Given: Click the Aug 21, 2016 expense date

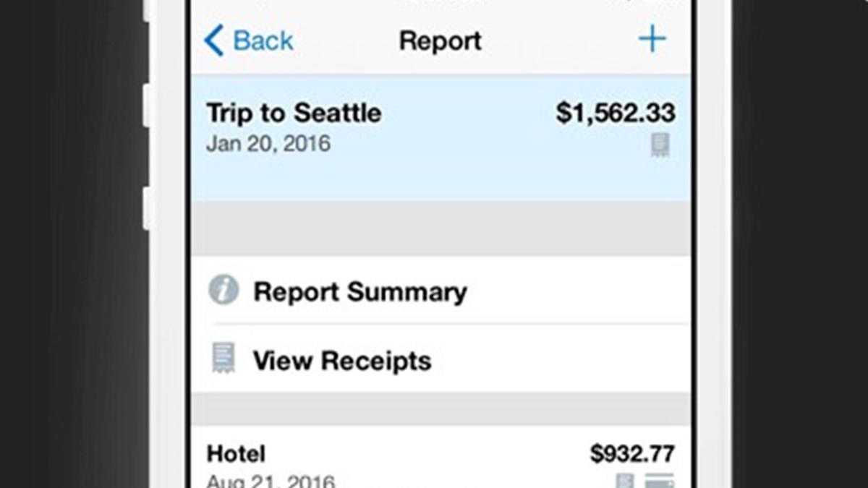Looking at the screenshot, I should tap(271, 481).
